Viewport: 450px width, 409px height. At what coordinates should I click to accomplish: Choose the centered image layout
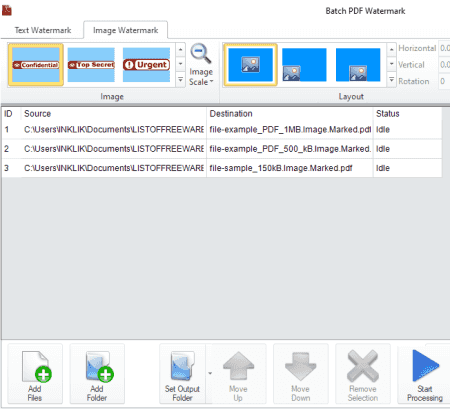tap(250, 65)
